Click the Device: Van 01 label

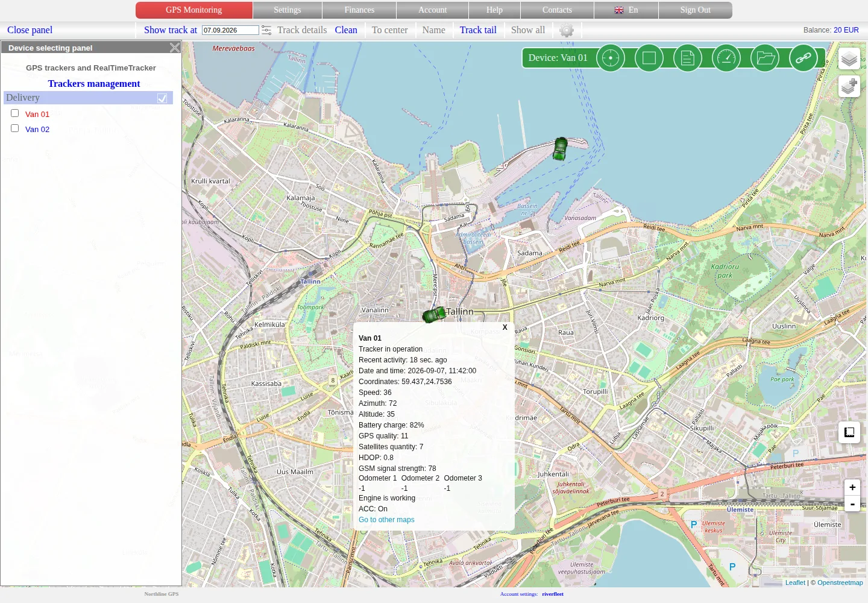[558, 58]
